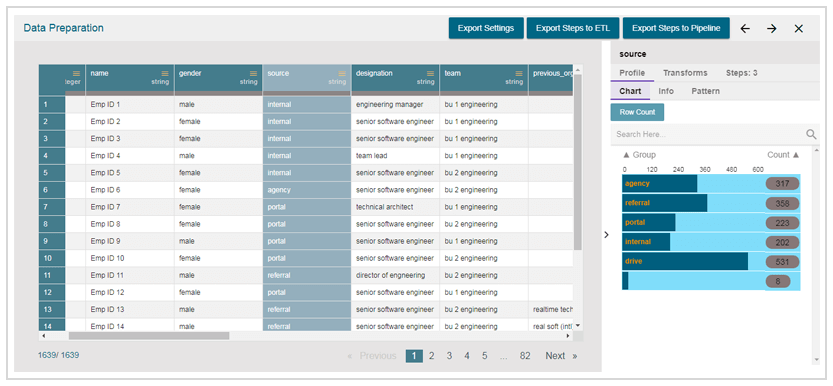Open the designation column menu icon
The image size is (833, 386).
click(430, 73)
